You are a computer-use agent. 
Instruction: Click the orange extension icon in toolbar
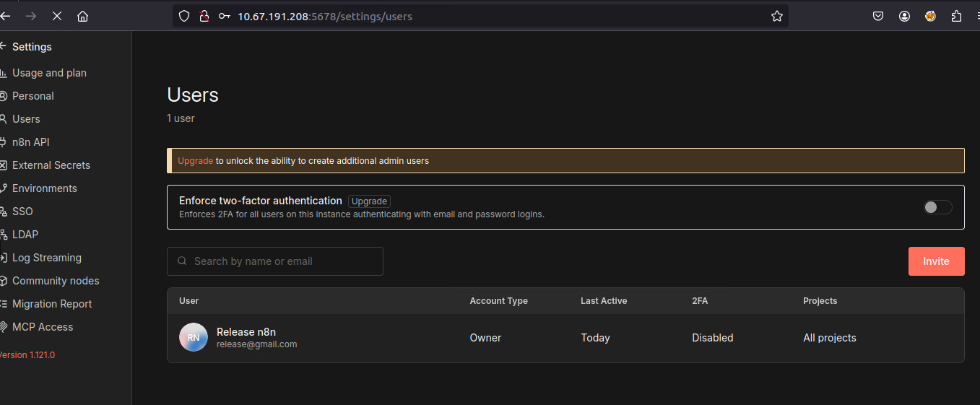tap(930, 16)
